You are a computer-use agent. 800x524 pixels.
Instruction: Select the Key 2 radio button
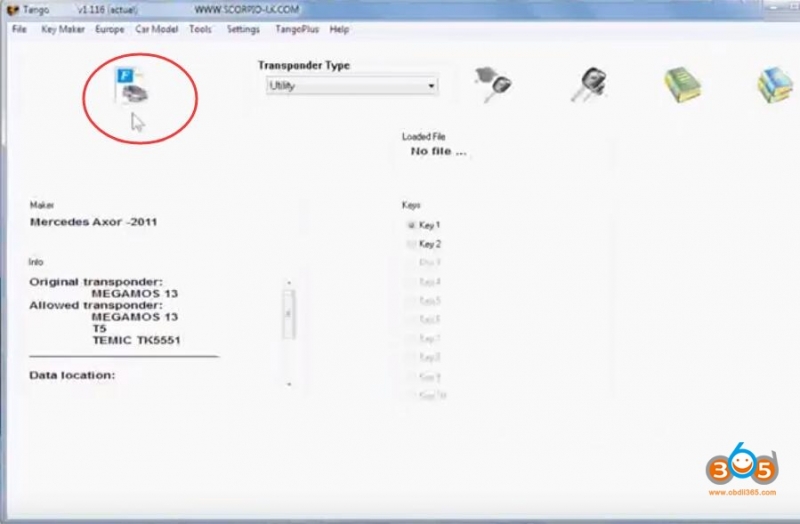pyautogui.click(x=411, y=244)
